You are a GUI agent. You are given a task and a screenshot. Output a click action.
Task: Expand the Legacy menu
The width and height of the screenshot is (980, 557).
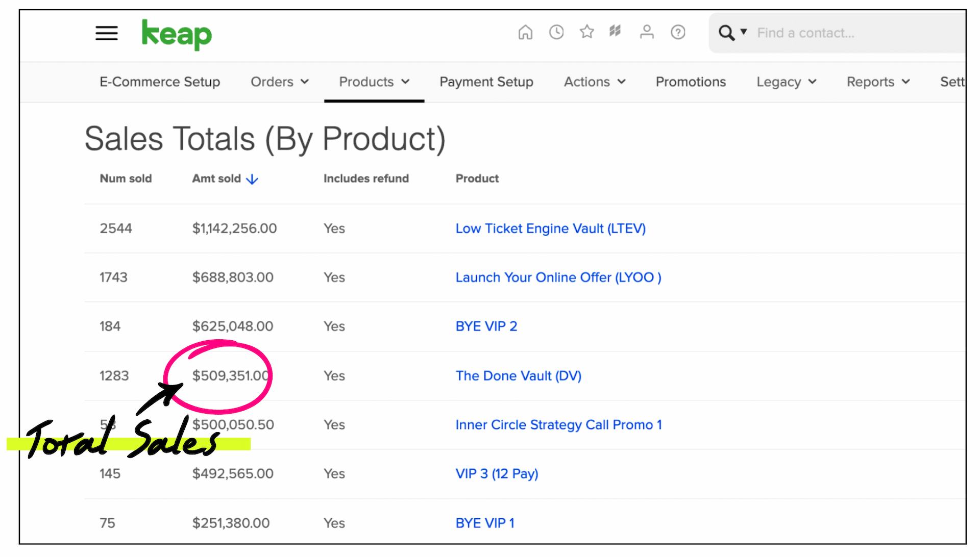click(x=787, y=82)
